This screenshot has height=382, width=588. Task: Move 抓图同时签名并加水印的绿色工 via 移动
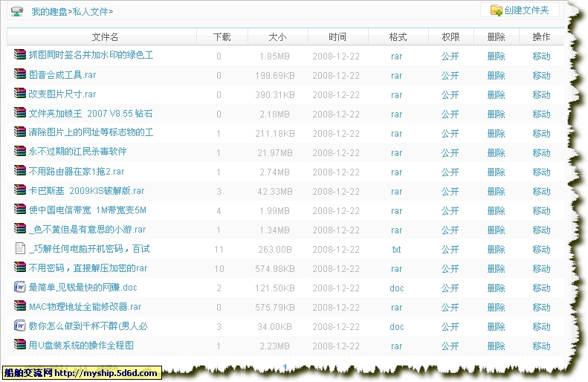(x=541, y=56)
